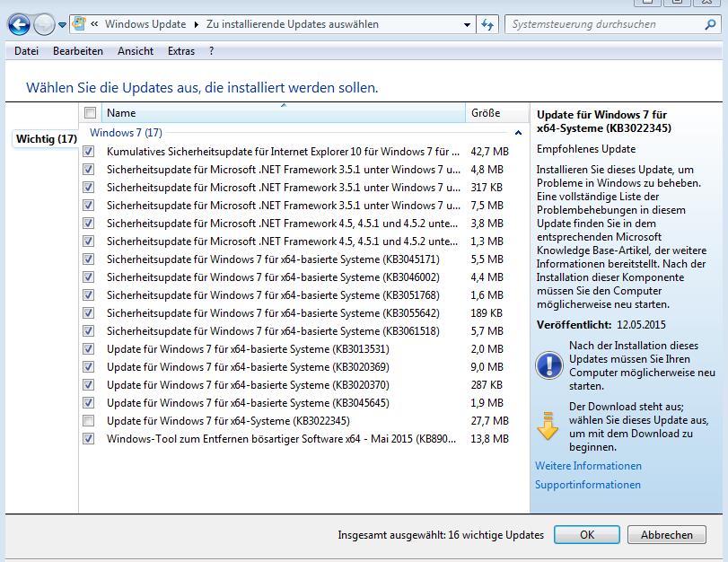Uncheck malicious software removal tool checkbox
Screen dimensions: 728x562
pyautogui.click(x=88, y=439)
